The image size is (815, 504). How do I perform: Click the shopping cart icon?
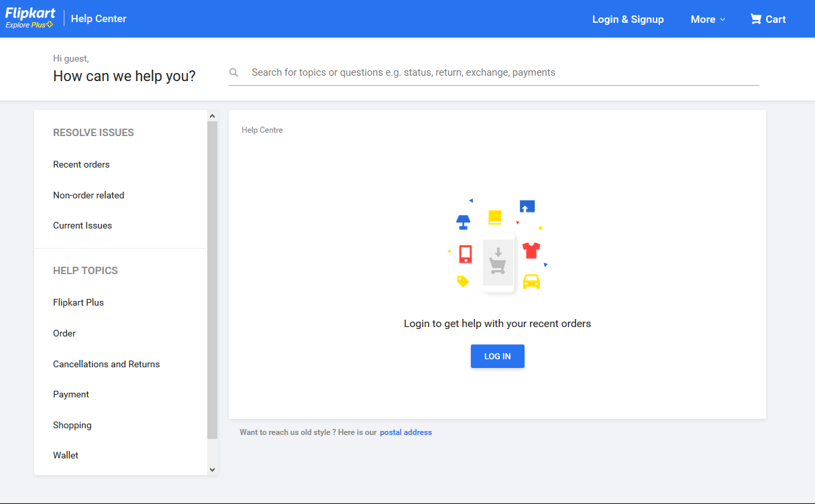(756, 19)
